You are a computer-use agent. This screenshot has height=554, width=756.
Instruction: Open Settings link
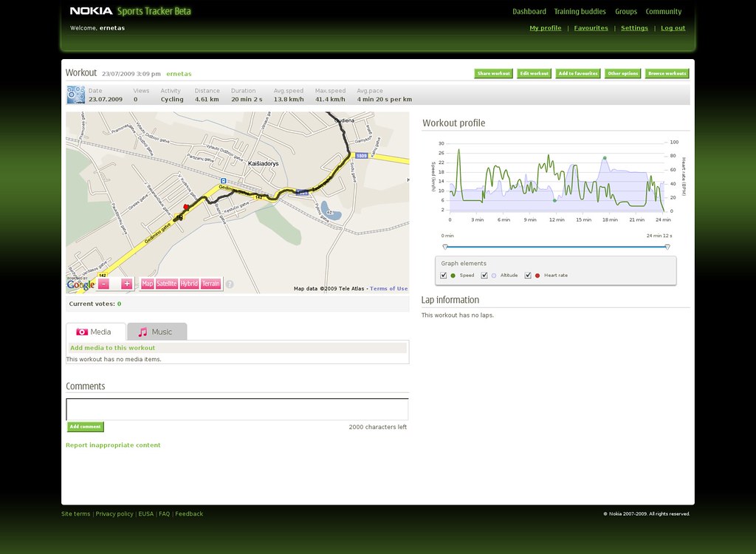634,28
